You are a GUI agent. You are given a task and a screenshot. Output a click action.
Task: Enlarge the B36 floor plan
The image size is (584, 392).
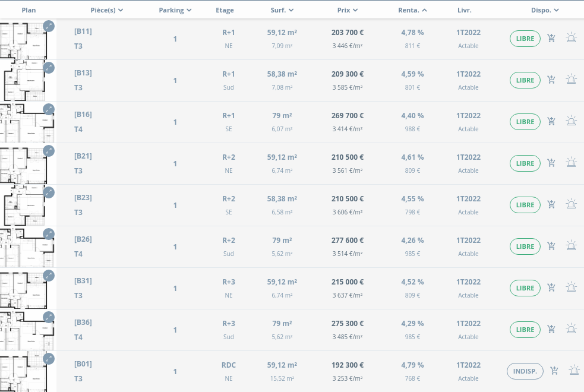point(49,317)
